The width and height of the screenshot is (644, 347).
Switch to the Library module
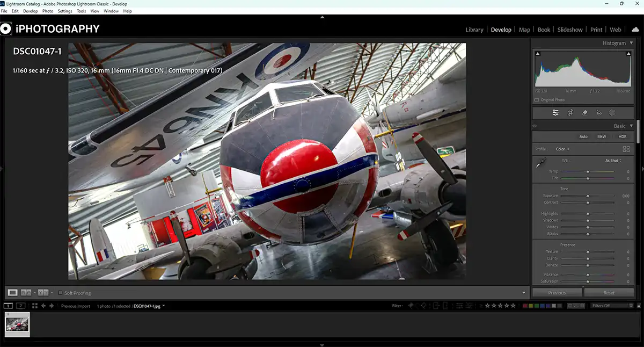pyautogui.click(x=474, y=30)
